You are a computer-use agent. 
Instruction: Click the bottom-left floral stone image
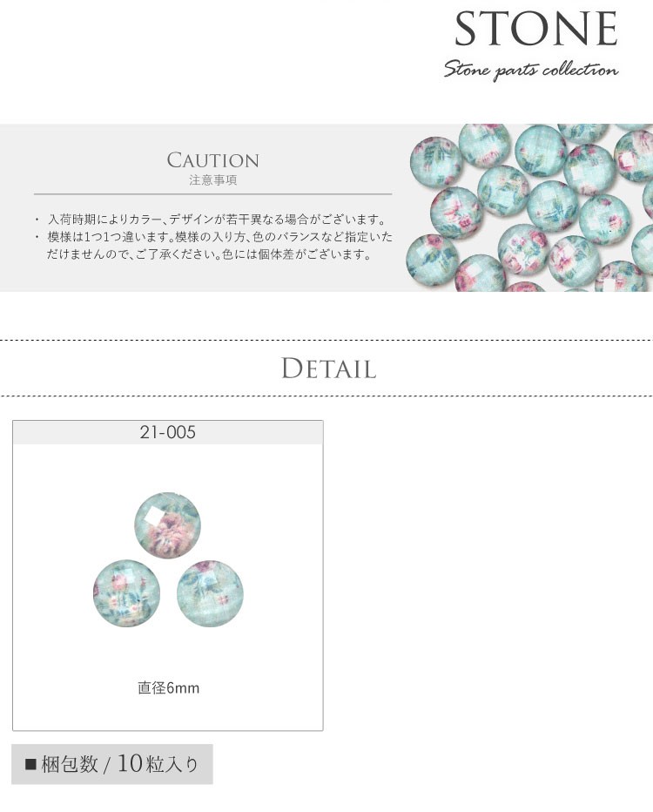(x=127, y=593)
